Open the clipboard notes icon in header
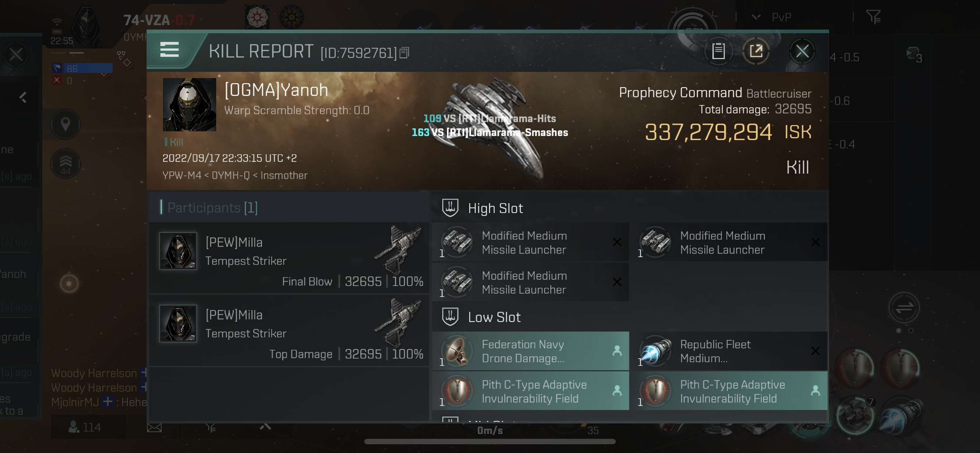This screenshot has height=453, width=980. coord(718,51)
